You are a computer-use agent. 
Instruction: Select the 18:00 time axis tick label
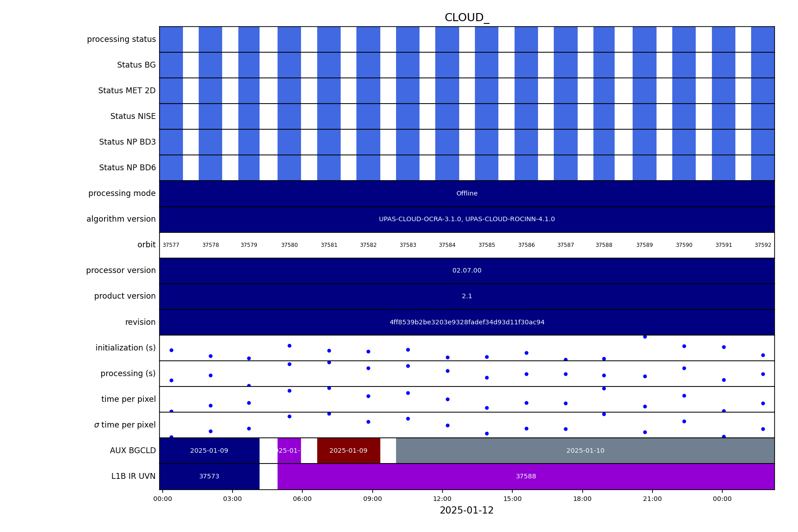click(582, 499)
